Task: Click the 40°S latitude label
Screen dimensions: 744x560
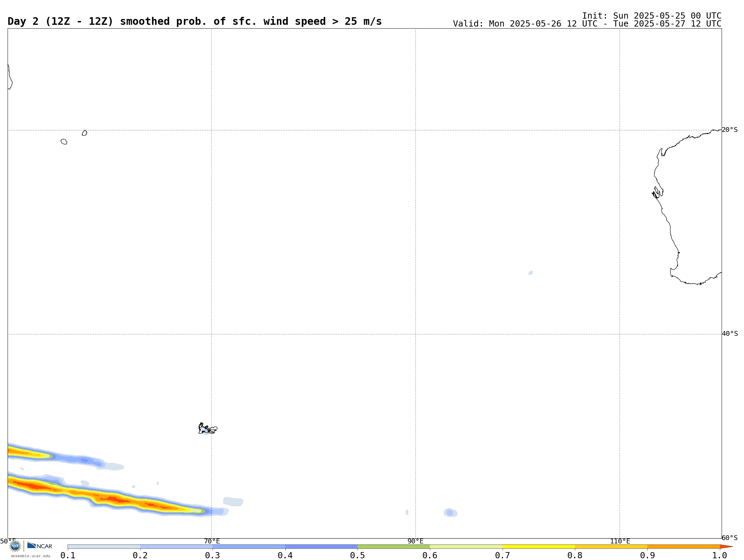Action: tap(730, 334)
